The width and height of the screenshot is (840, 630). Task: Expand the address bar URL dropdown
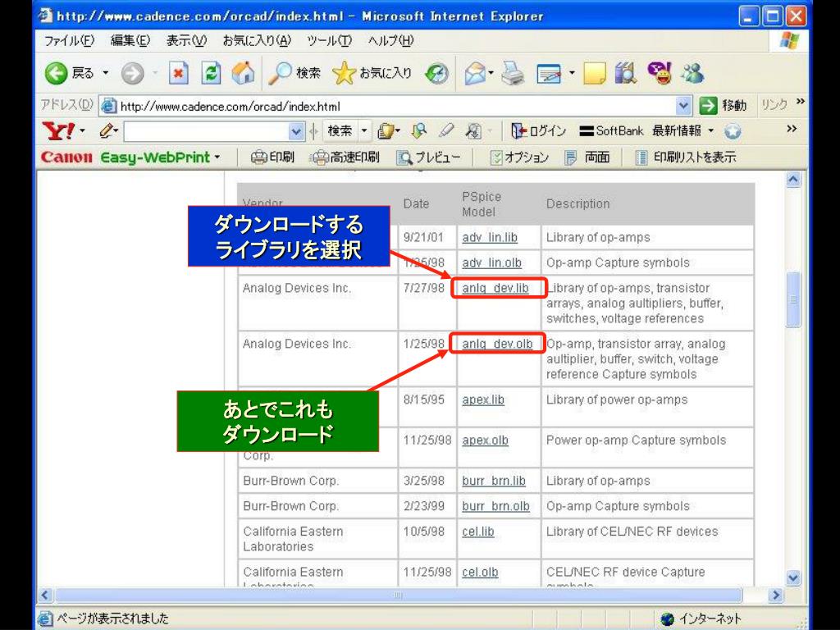click(x=683, y=106)
